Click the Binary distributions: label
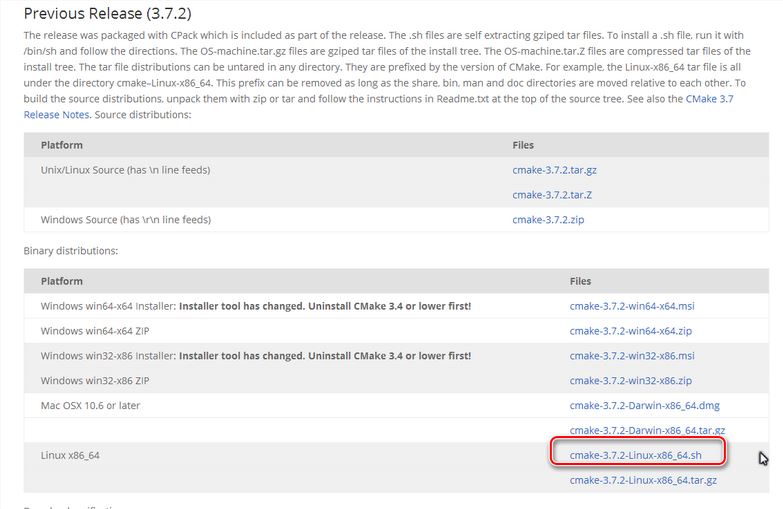Viewport: 783px width, 509px height. pos(71,251)
